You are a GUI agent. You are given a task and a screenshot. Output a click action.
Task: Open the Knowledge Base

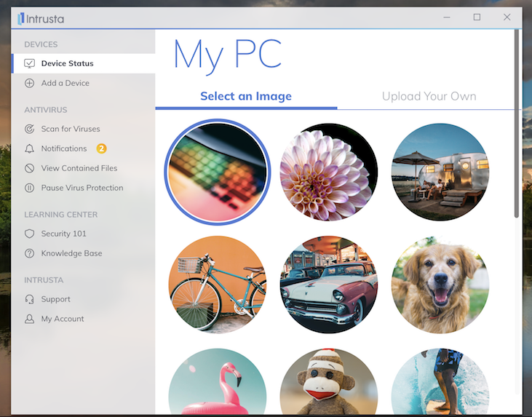(84, 253)
